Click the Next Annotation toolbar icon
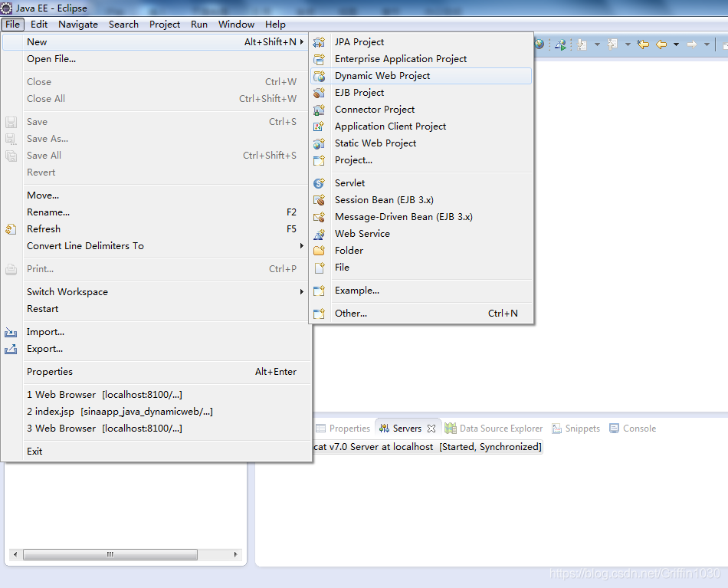Viewport: 728px width, 588px height. pyautogui.click(x=582, y=44)
